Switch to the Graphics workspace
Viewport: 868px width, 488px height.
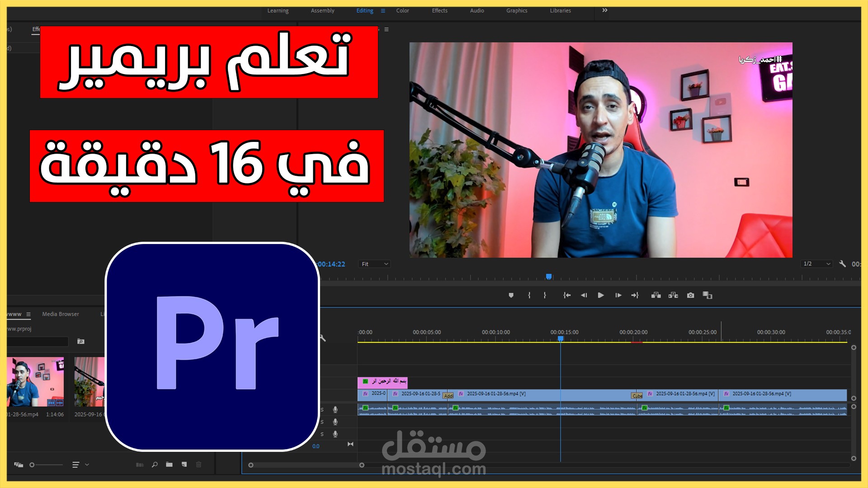(x=517, y=10)
